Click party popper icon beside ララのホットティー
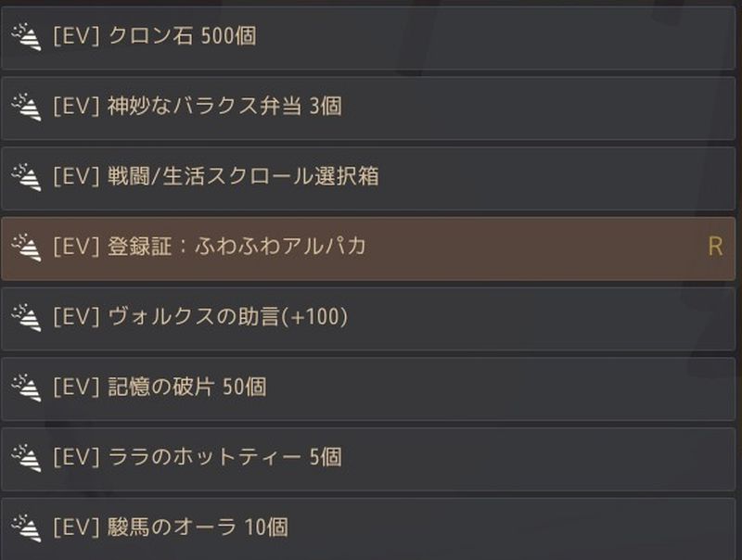Screen dimensions: 742x560 [25, 457]
